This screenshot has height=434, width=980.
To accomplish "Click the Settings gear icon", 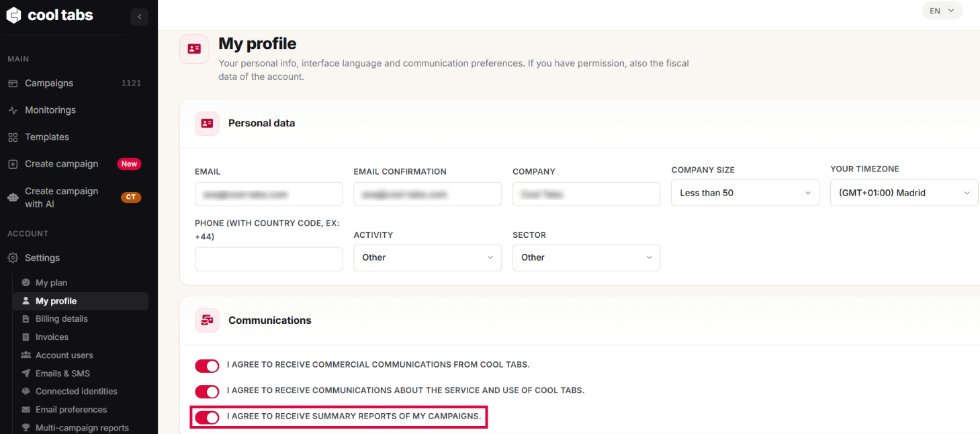I will pos(13,258).
